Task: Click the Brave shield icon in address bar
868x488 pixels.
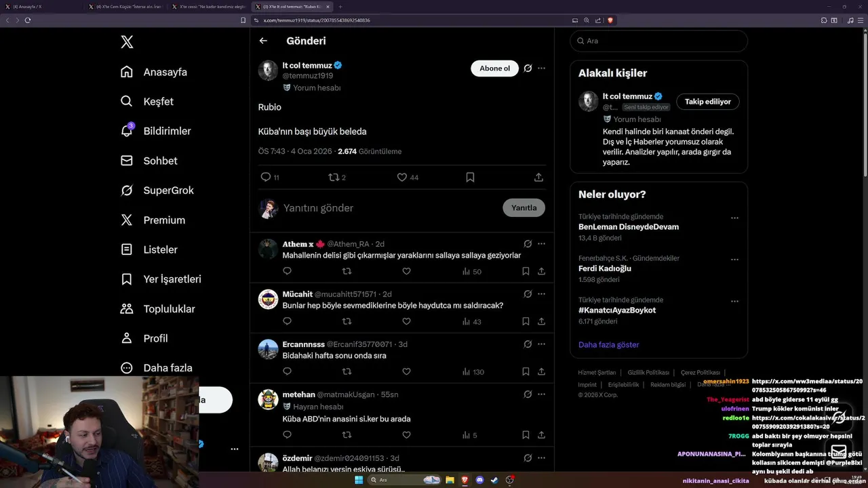Action: point(610,20)
